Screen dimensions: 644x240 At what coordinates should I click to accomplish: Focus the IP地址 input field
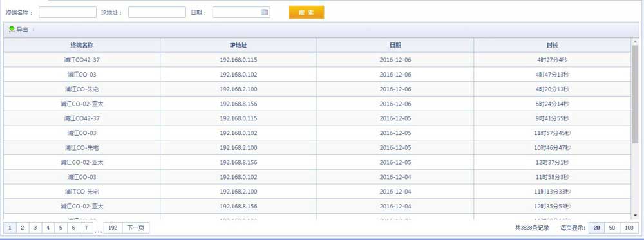[x=157, y=12]
